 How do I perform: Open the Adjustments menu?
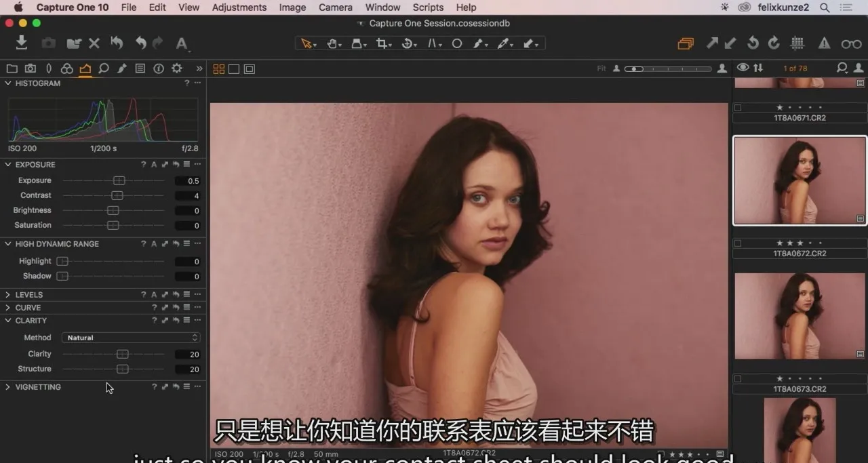pyautogui.click(x=239, y=7)
